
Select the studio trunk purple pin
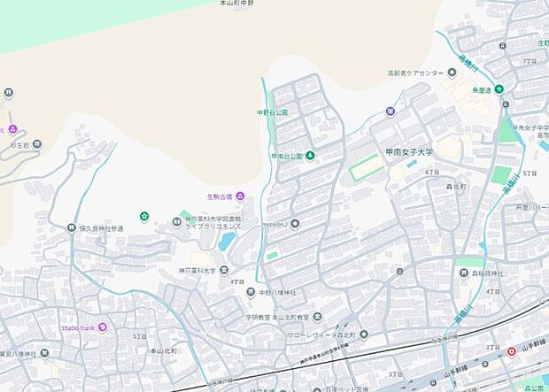[102, 328]
